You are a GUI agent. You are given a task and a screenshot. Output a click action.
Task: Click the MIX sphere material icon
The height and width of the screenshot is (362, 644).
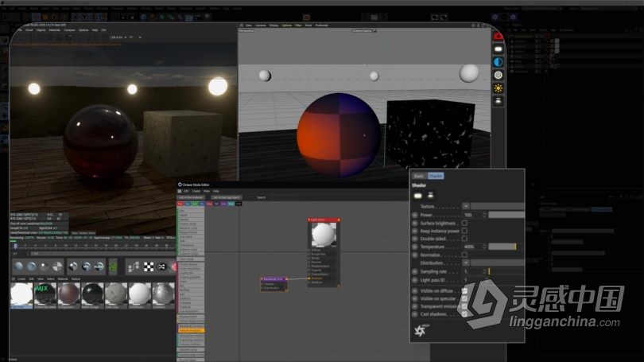(86, 267)
